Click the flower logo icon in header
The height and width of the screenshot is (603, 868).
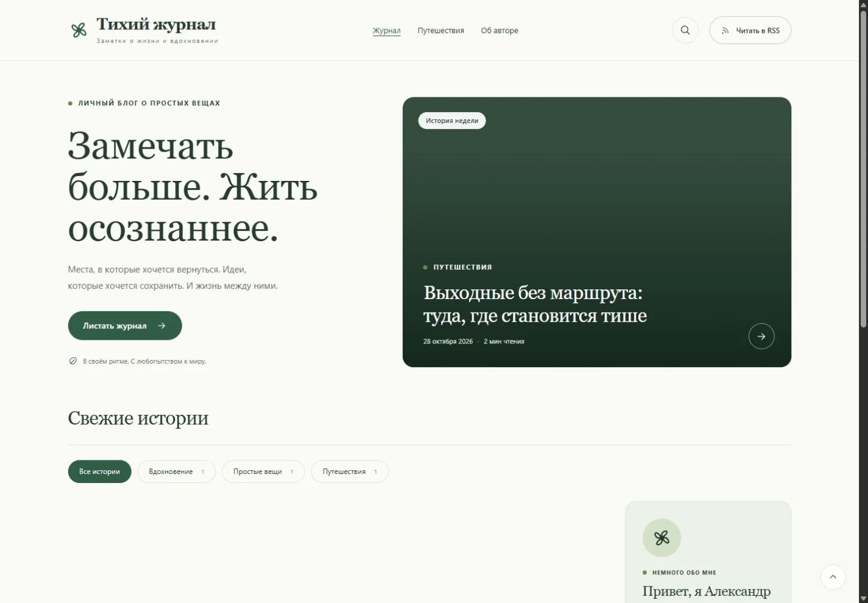[x=79, y=30]
